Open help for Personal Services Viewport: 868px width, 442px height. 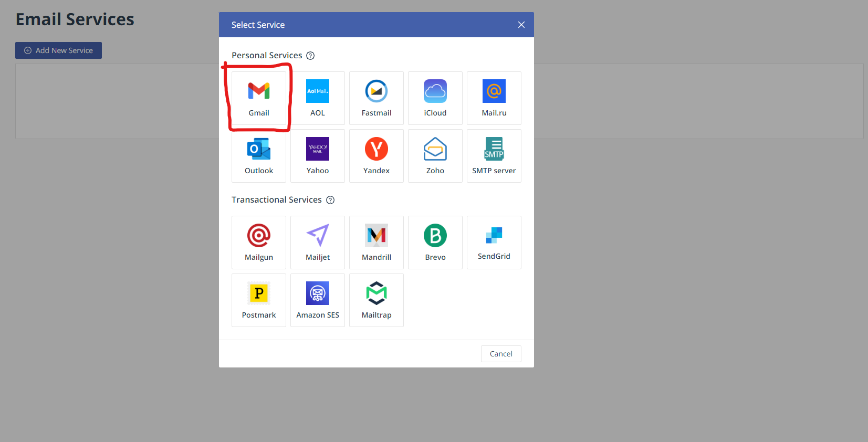coord(310,56)
